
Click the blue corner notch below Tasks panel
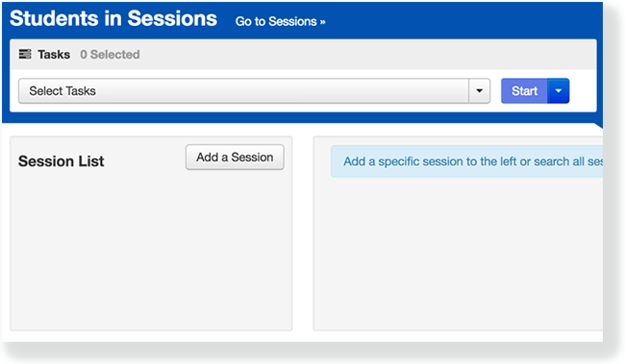(x=599, y=125)
